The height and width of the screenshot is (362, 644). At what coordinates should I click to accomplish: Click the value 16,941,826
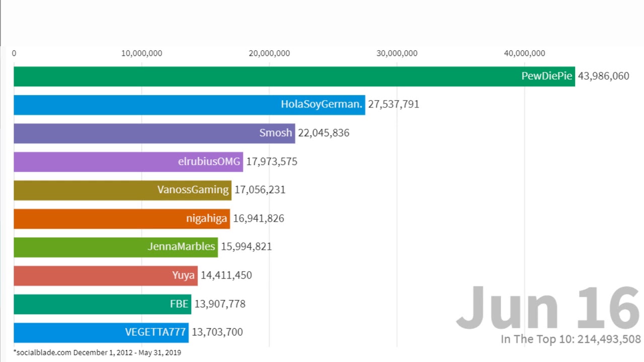coord(259,219)
